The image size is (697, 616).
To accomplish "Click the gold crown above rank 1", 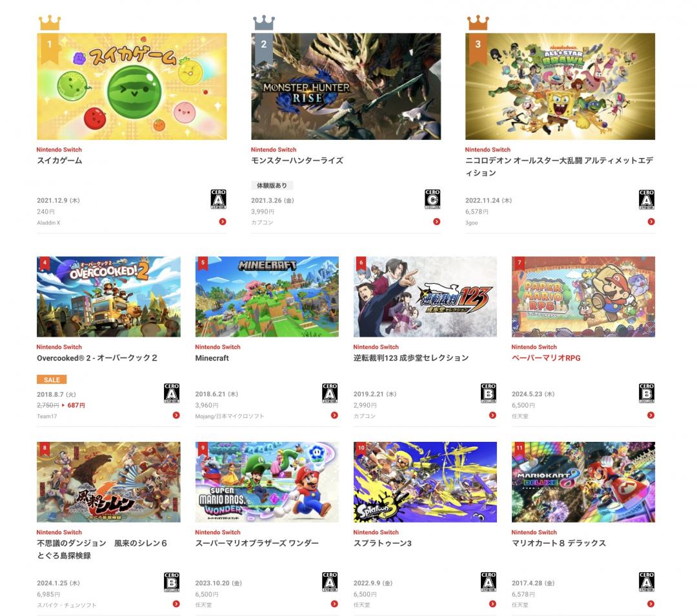I will pyautogui.click(x=49, y=23).
